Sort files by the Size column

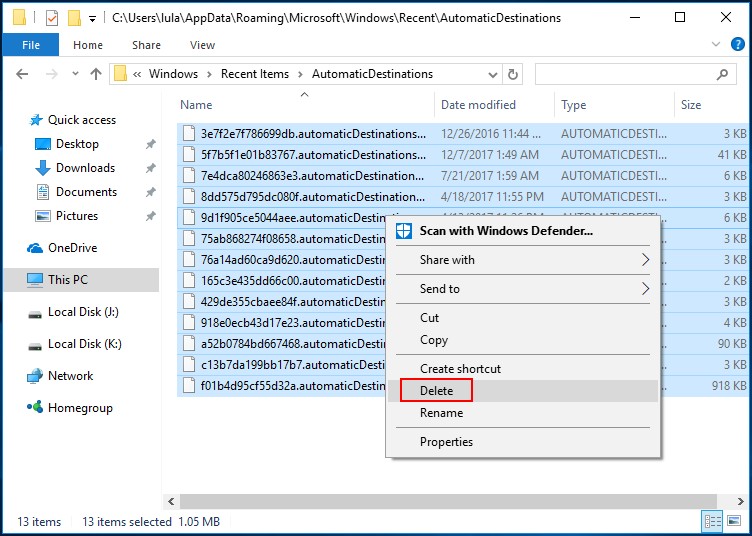712,105
